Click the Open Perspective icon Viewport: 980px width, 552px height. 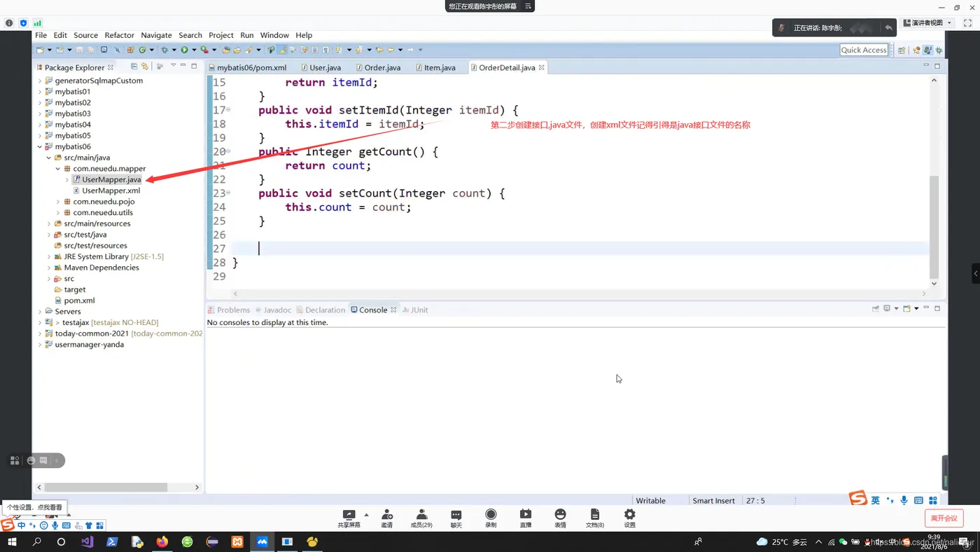click(902, 50)
